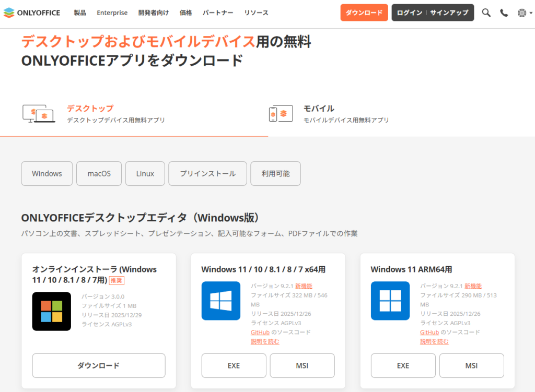The width and height of the screenshot is (535, 392).
Task: Click the ONLYOFFICE logo in header
Action: [32, 13]
